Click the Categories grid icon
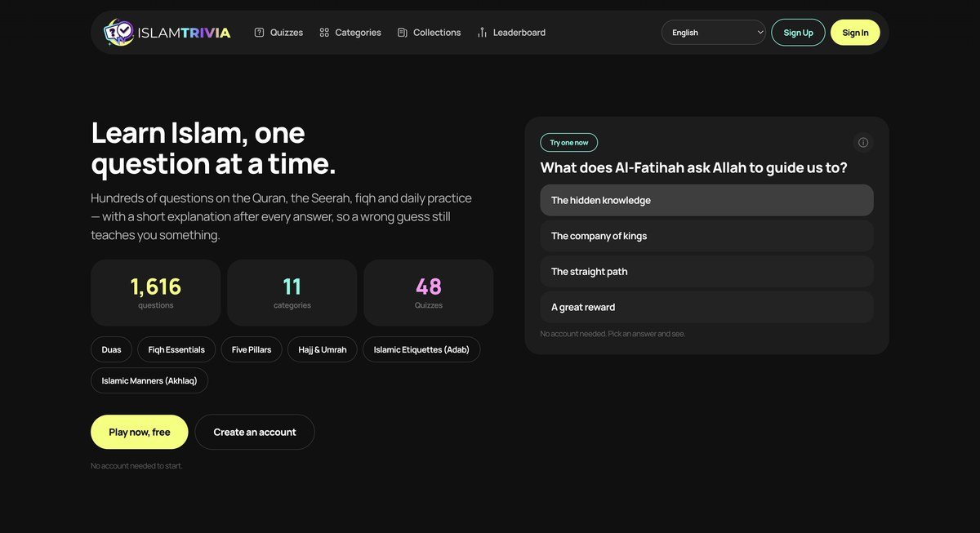 pos(324,33)
